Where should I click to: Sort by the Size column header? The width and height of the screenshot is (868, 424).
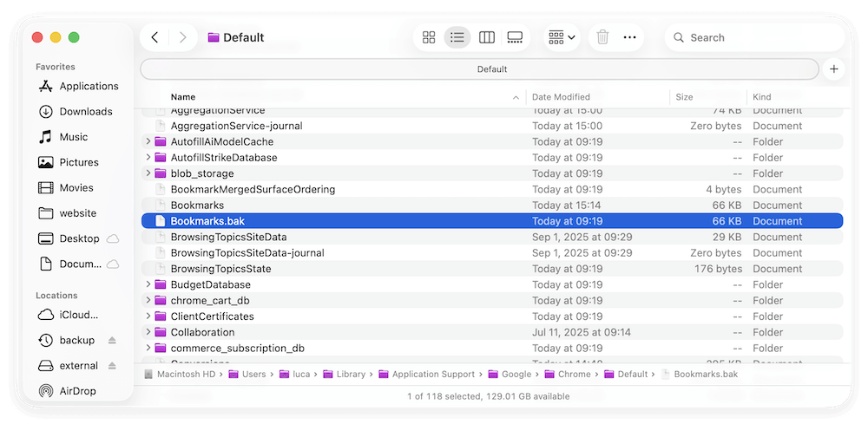pyautogui.click(x=684, y=97)
